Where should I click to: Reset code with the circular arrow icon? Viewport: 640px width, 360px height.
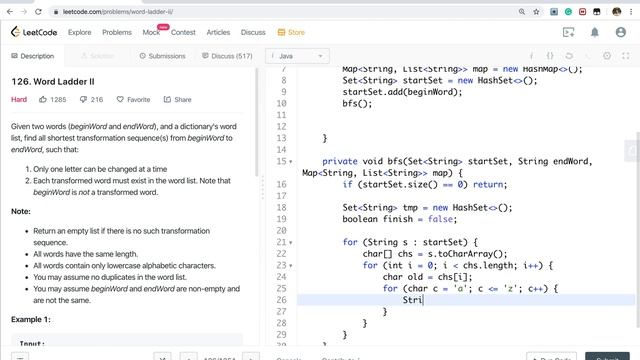pyautogui.click(x=569, y=56)
